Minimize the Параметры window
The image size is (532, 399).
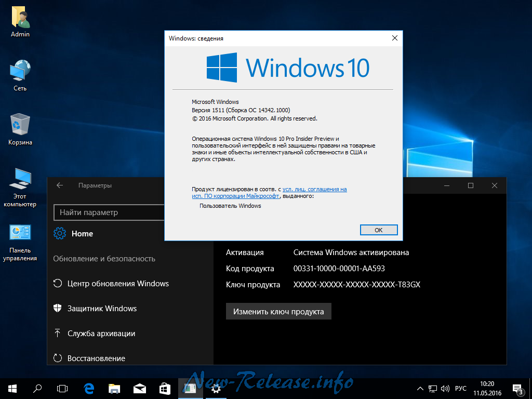pos(447,185)
